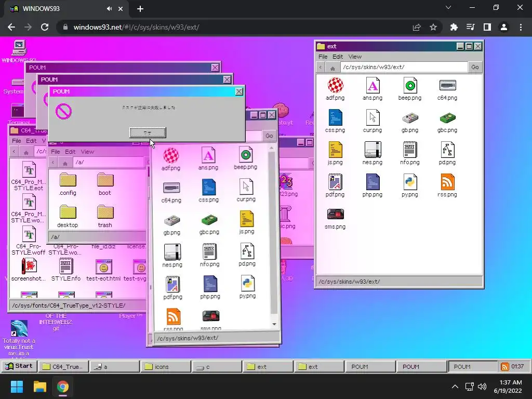Open View menu in the right ext window
This screenshot has height=399, width=532.
click(355, 57)
